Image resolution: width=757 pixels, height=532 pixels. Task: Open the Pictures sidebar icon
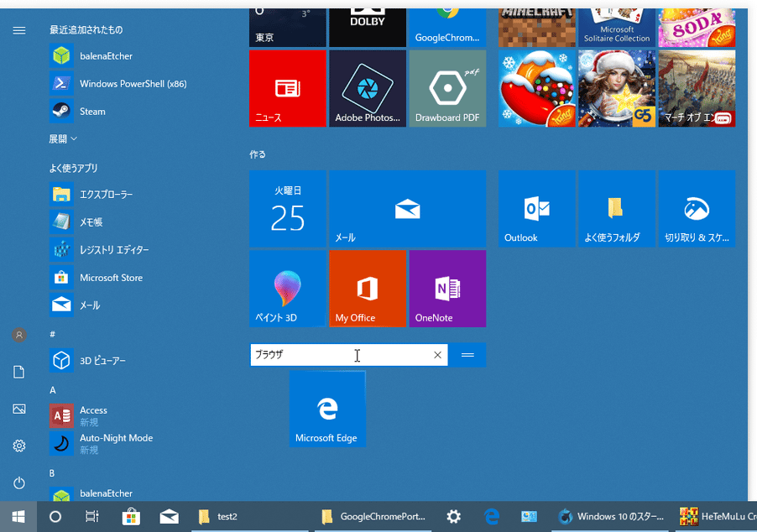point(18,409)
